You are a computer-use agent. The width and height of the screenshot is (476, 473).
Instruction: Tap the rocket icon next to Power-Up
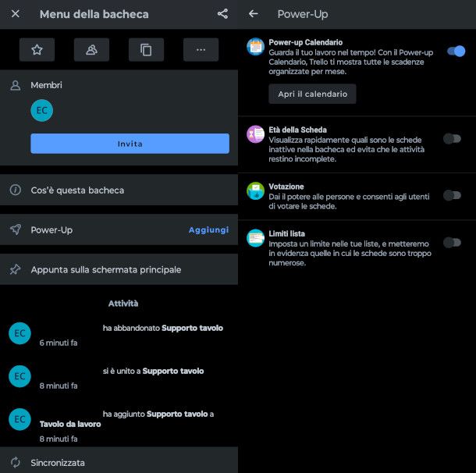16,229
